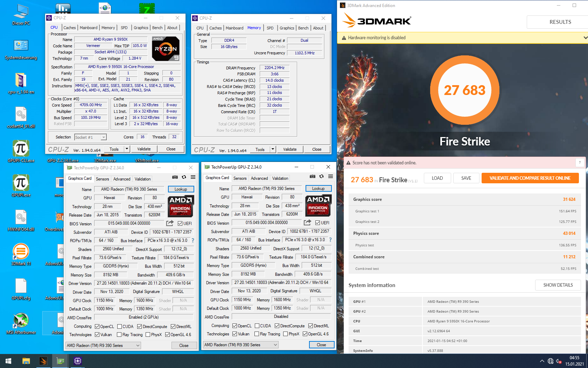Open Bench tab in left CPU-Z

157,28
